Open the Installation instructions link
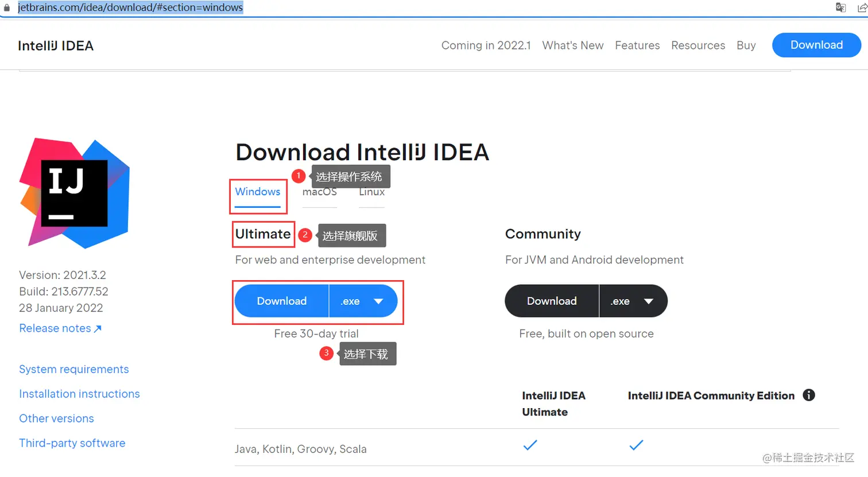 79,394
